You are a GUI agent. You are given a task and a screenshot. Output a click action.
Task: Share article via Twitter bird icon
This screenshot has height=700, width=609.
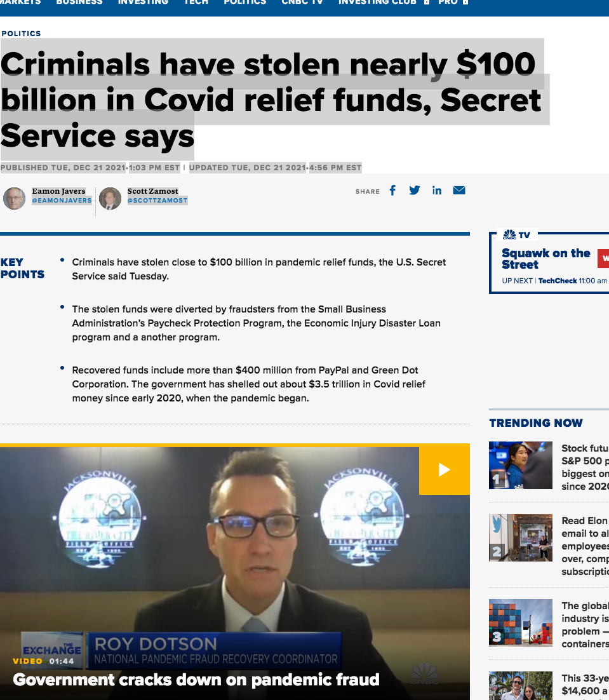point(415,191)
